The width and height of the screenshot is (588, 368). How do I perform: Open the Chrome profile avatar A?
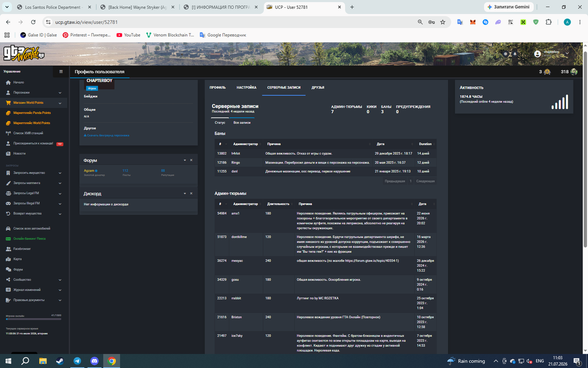tap(567, 22)
